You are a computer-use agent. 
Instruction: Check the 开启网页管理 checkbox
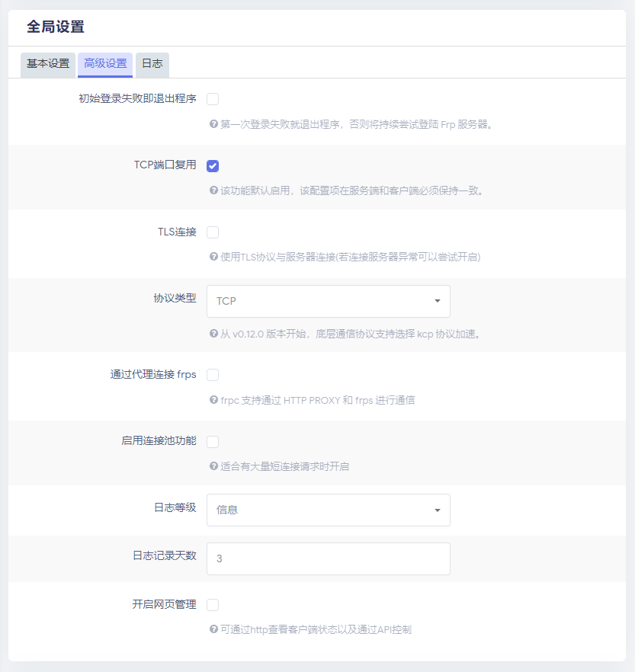tap(213, 605)
